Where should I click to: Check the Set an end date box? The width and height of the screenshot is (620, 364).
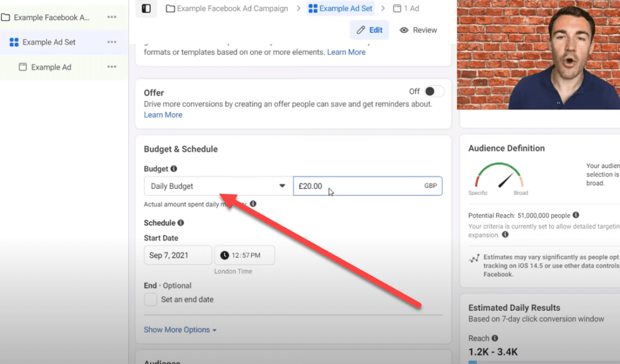click(x=150, y=299)
